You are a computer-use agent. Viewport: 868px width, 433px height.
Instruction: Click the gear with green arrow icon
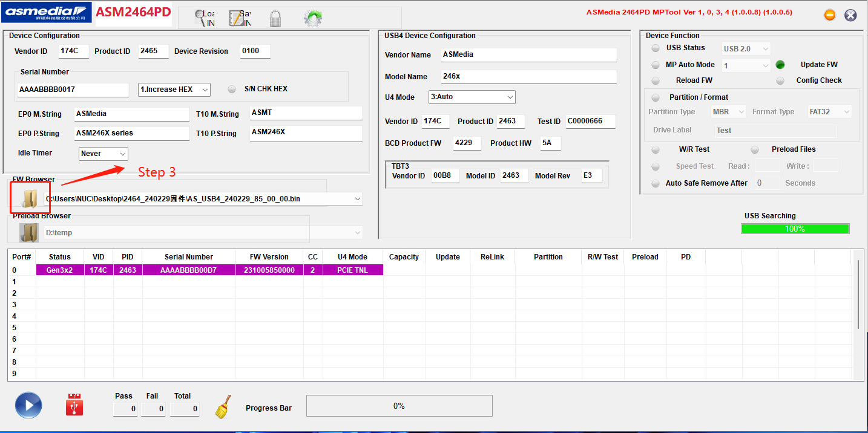[x=312, y=18]
